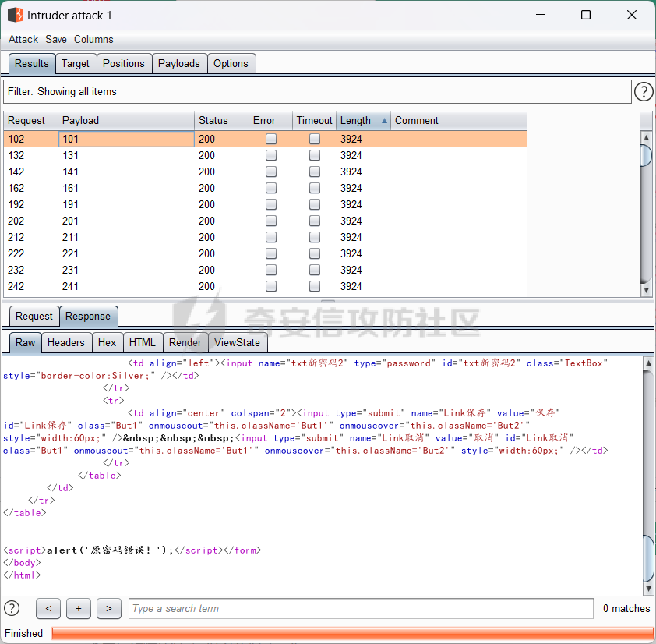Screen dimensions: 656x644
Task: Sort by the Request column header
Action: (30, 121)
